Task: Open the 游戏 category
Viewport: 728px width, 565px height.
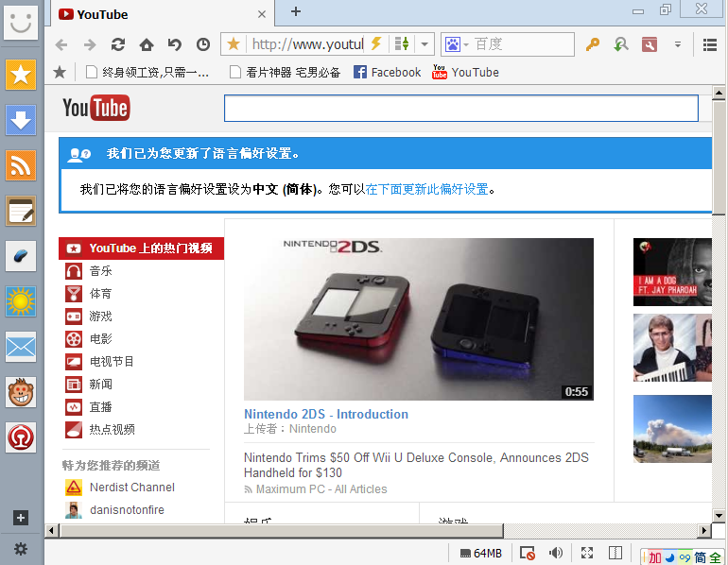Action: pyautogui.click(x=89, y=317)
